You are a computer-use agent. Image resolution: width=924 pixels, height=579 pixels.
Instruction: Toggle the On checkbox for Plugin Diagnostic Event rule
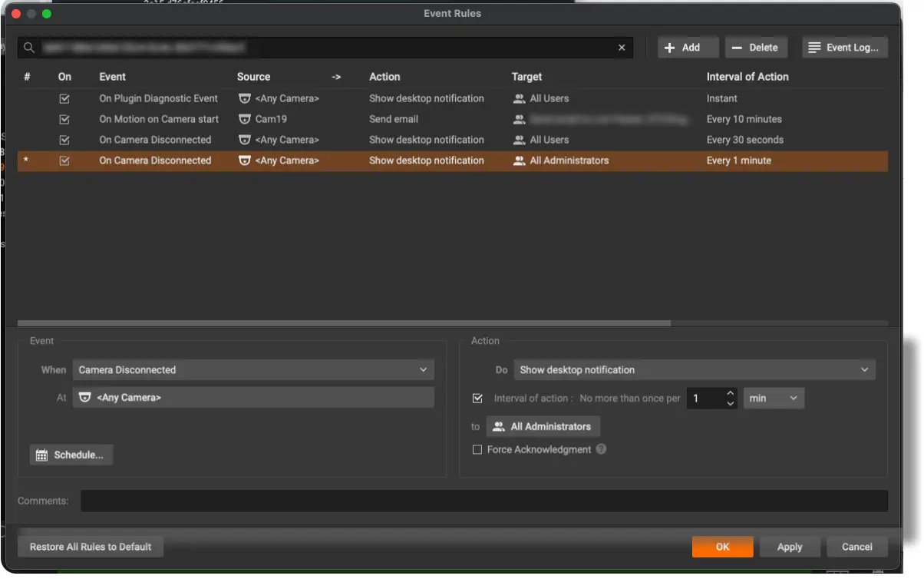(64, 98)
